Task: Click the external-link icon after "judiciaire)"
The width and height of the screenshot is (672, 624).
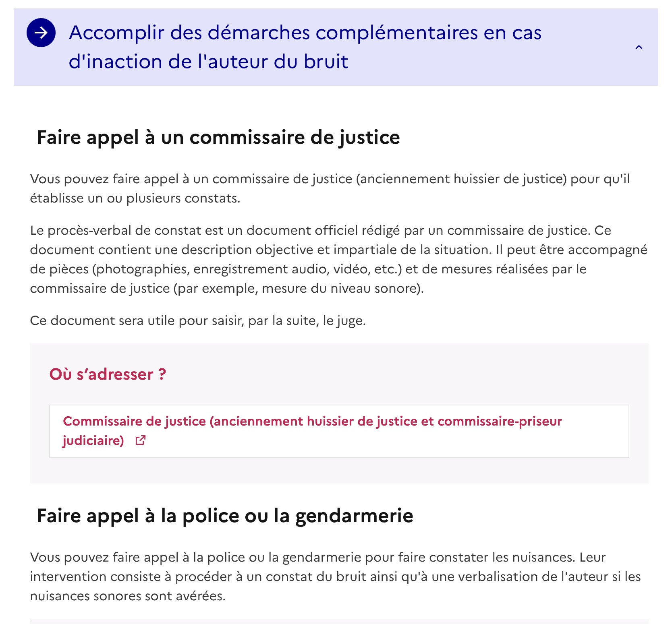Action: [140, 440]
